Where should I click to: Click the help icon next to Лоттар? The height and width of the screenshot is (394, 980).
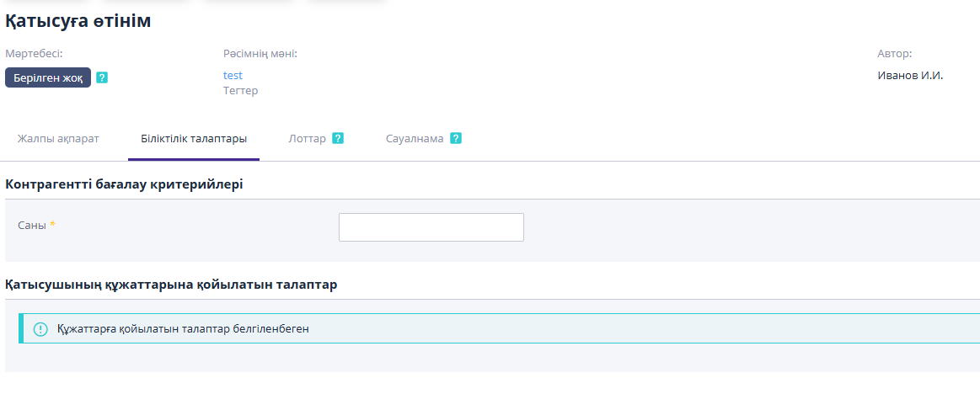[338, 138]
